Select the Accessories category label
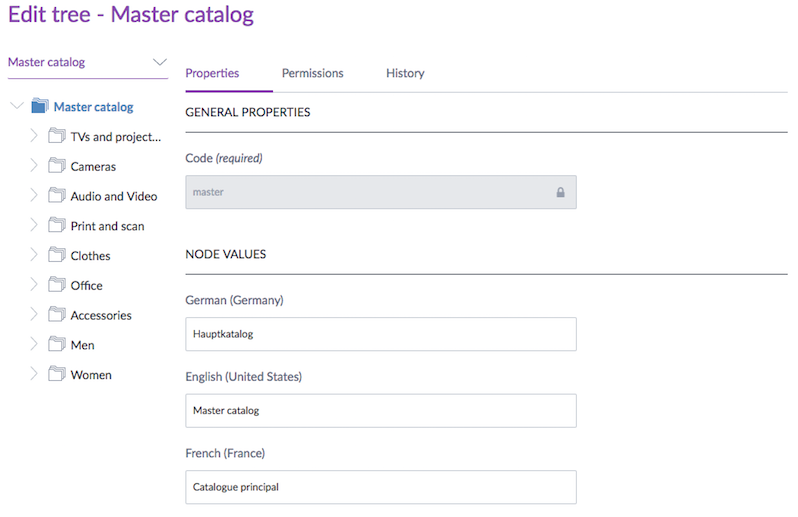The height and width of the screenshot is (517, 798). tap(101, 315)
